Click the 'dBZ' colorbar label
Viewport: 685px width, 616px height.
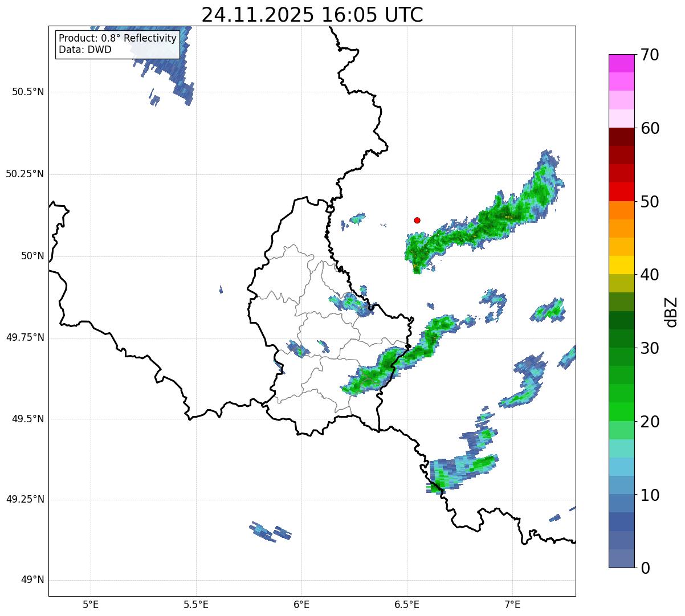pos(671,311)
